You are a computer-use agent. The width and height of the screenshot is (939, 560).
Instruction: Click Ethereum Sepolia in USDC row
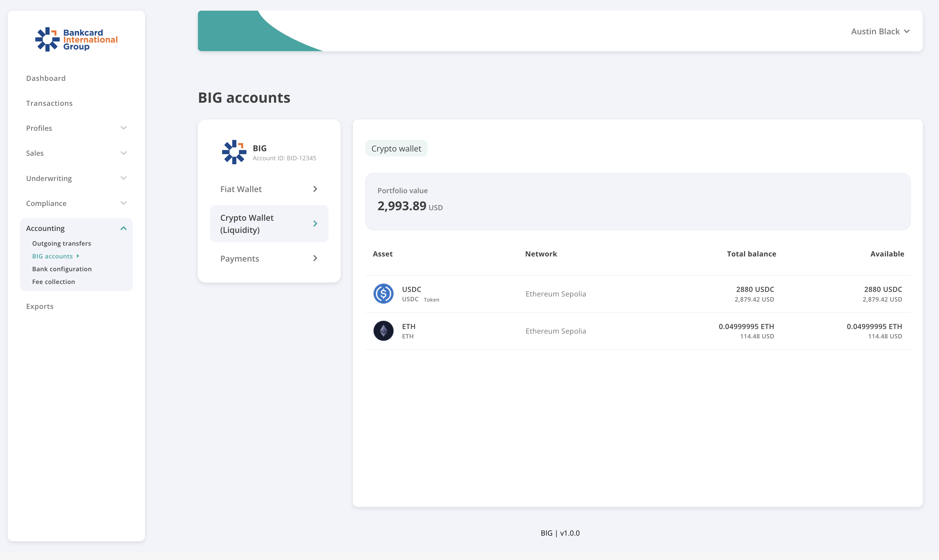(x=556, y=294)
